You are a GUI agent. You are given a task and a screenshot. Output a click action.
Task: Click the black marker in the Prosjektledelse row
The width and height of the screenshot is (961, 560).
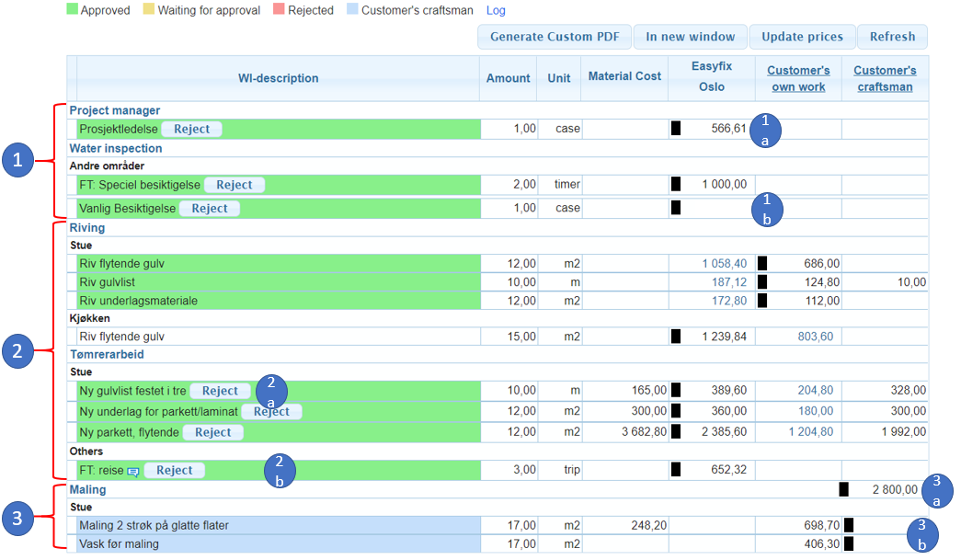click(x=676, y=129)
